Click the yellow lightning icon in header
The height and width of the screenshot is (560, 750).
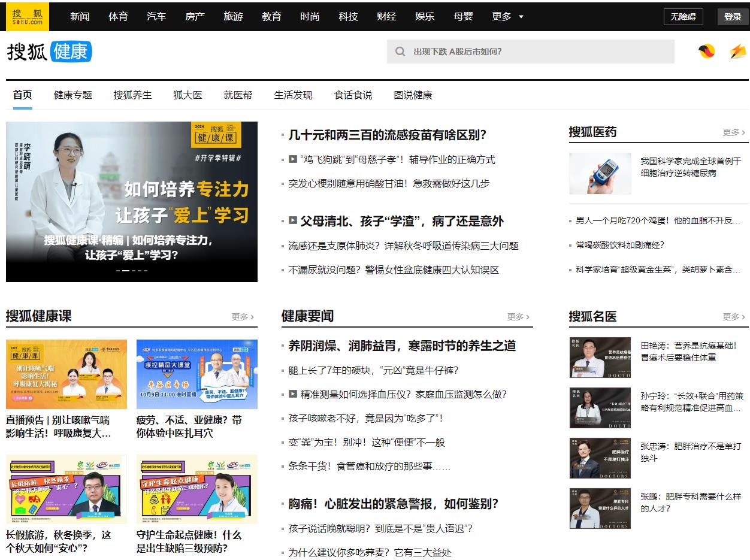pyautogui.click(x=738, y=52)
